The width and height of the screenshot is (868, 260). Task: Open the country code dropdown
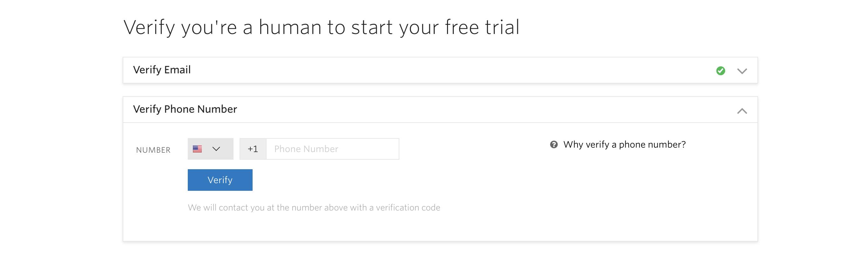tap(210, 148)
